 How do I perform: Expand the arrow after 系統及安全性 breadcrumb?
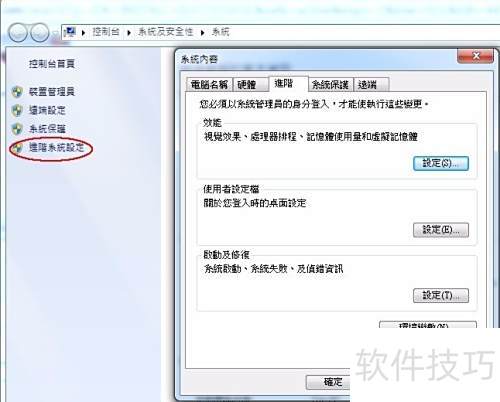(x=202, y=33)
